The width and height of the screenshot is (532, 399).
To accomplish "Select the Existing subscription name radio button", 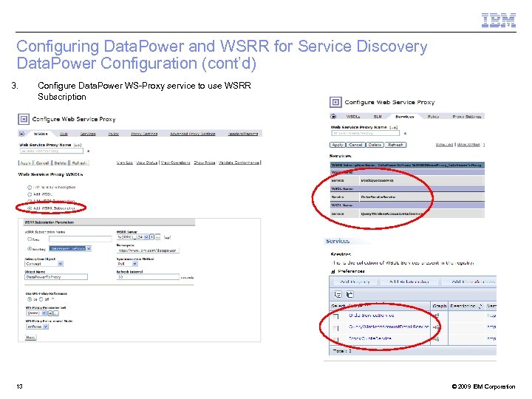I will (30, 249).
